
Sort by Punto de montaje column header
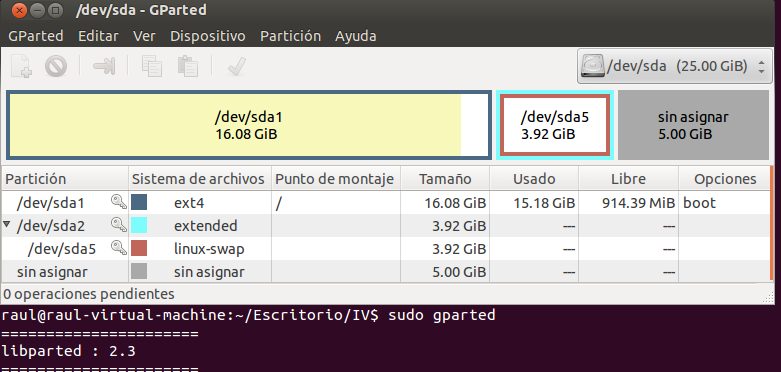336,179
